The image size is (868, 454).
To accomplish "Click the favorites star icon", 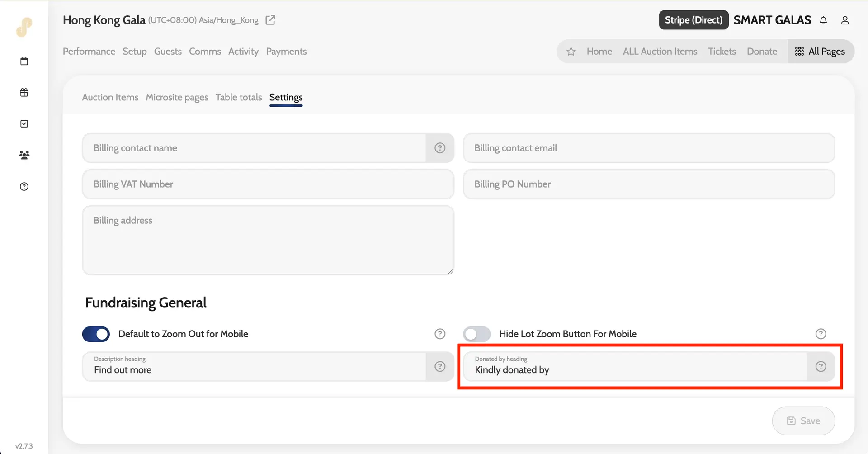I will click(571, 52).
